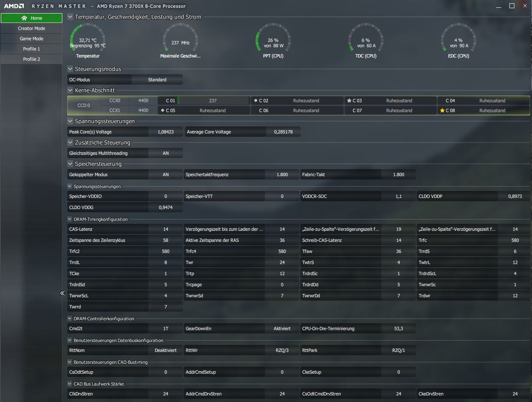Click the ClkDrvStren value 24
The width and height of the screenshot is (532, 402).
click(166, 394)
